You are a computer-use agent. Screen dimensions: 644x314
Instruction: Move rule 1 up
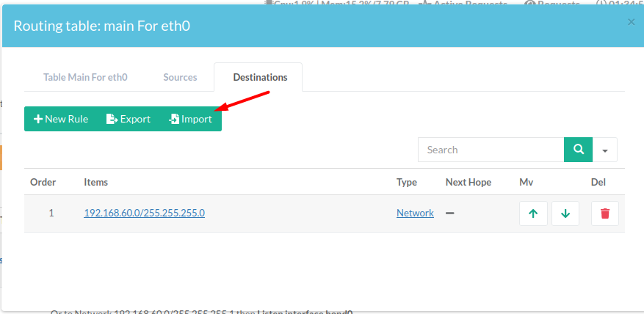click(533, 213)
